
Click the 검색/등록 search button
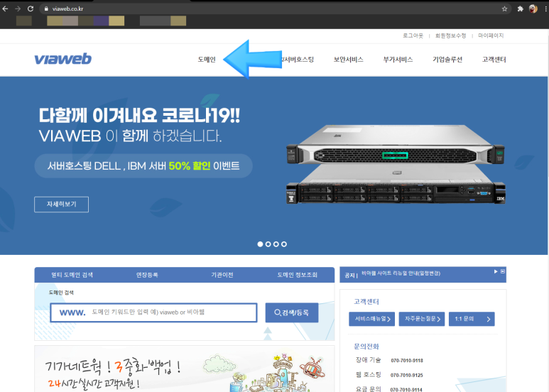[292, 312]
